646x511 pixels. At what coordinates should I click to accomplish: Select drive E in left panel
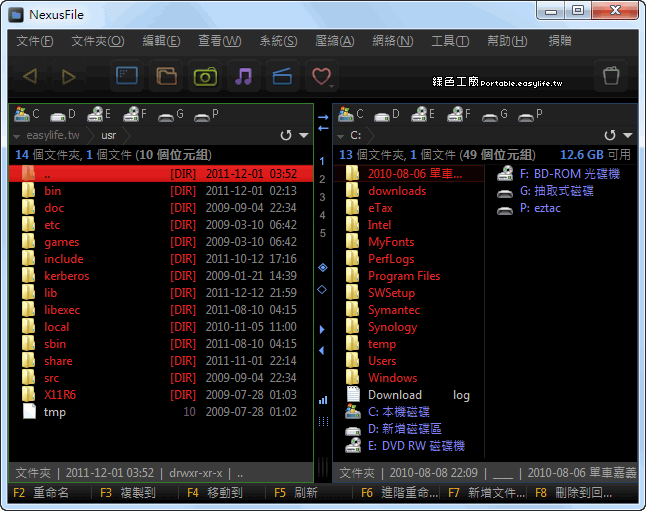point(99,114)
